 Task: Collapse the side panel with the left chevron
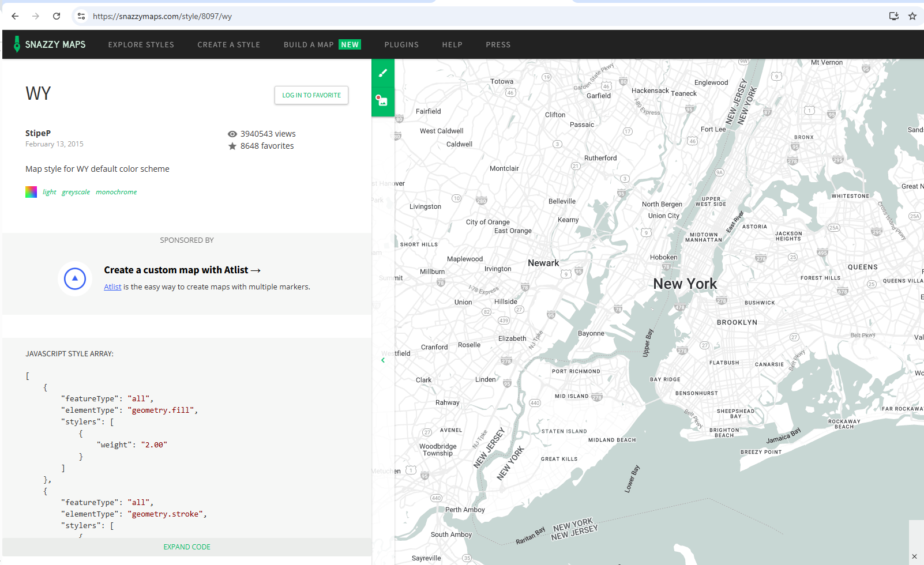383,360
